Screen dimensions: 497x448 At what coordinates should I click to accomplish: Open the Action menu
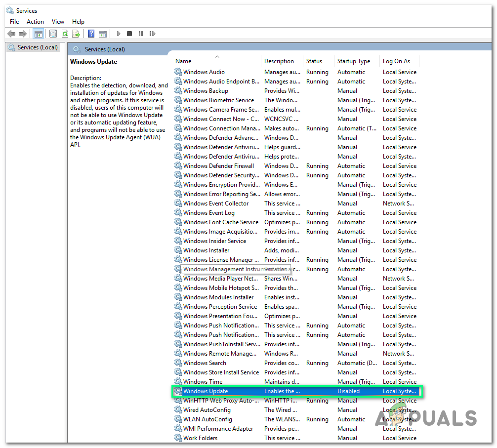pos(35,22)
